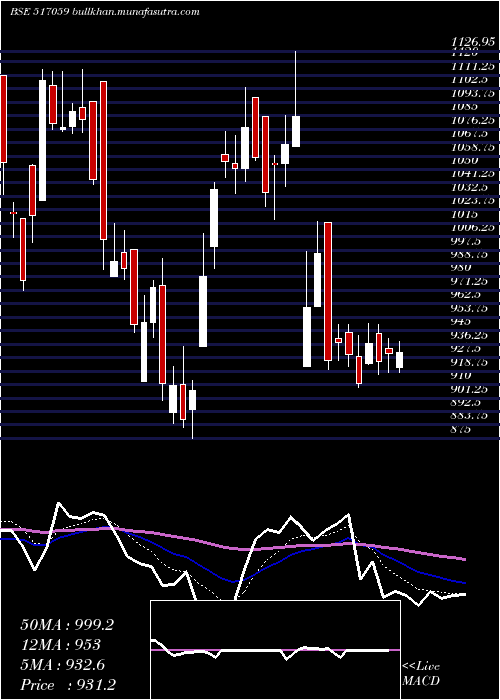Click the 1067.5 price axis label
500x700 pixels.
click(470, 133)
